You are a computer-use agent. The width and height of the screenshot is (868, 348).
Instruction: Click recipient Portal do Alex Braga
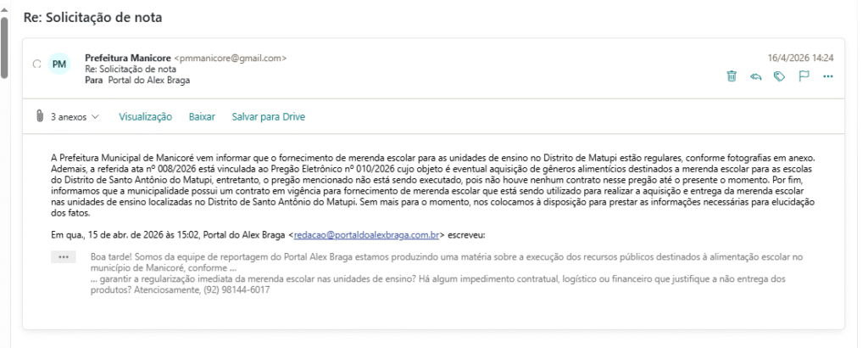[x=149, y=81]
